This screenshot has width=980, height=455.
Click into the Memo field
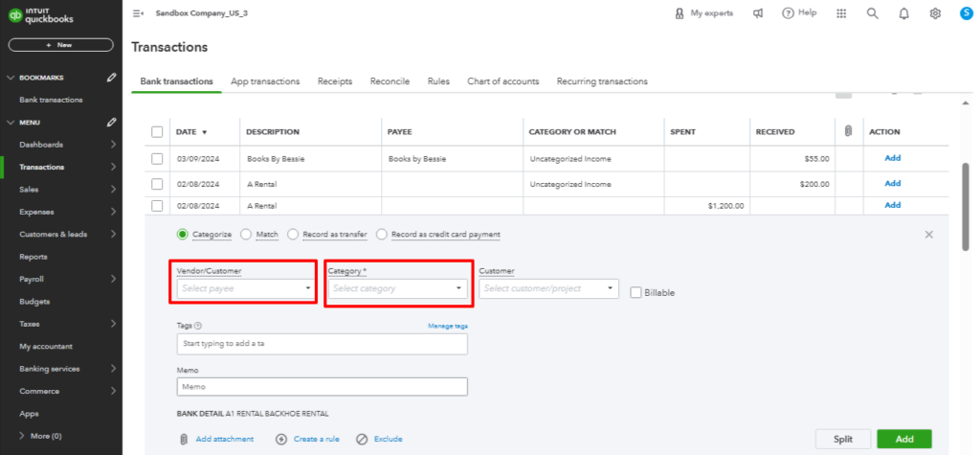[322, 387]
